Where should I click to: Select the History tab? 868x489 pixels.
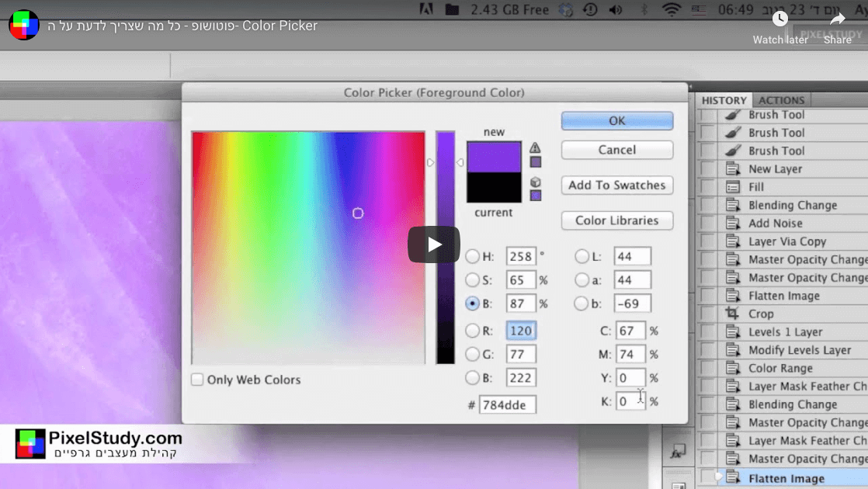pyautogui.click(x=724, y=100)
